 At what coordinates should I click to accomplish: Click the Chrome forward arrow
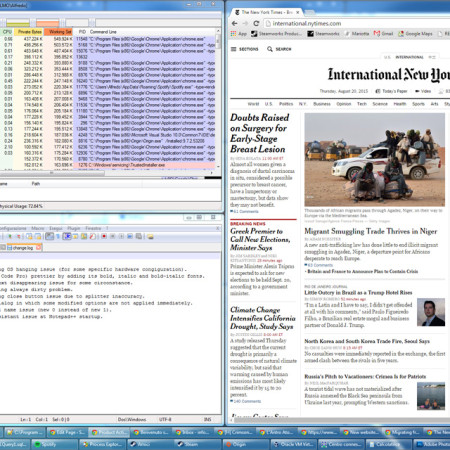245,23
